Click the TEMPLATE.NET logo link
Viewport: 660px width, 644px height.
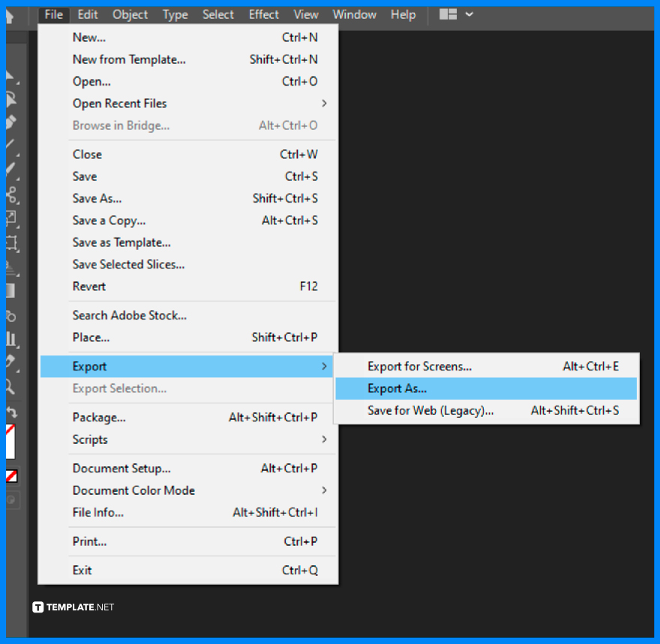point(73,607)
